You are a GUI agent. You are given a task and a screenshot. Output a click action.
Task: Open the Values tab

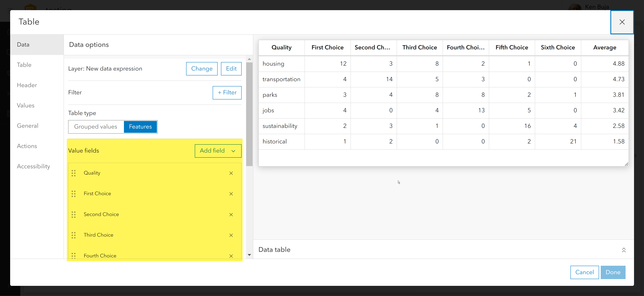tap(26, 106)
